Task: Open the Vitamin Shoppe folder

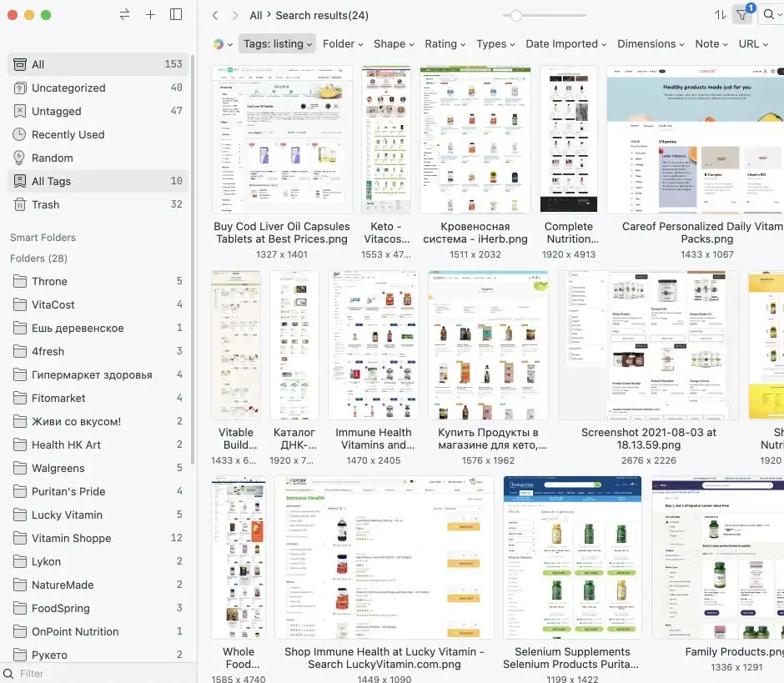Action: (x=71, y=538)
